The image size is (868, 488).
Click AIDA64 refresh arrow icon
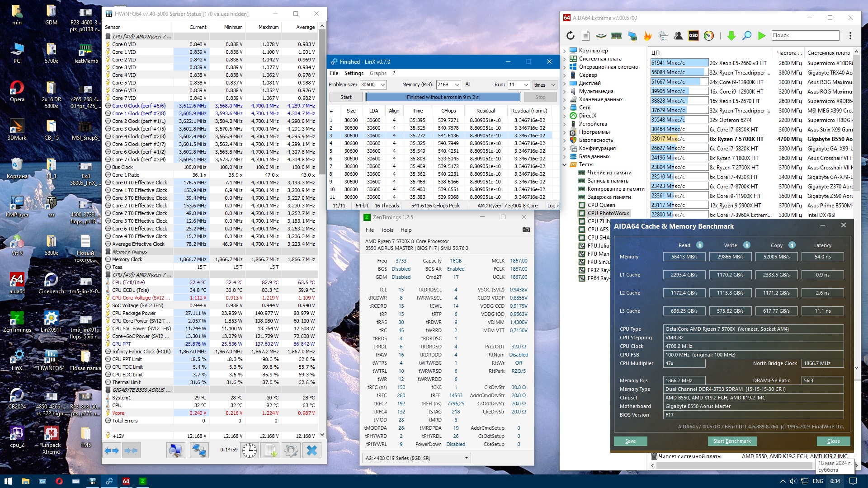[x=570, y=35]
